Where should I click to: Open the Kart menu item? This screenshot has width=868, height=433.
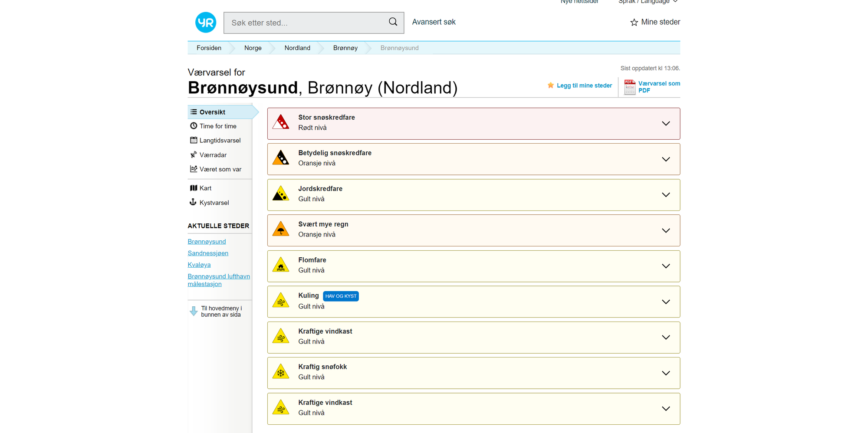(x=205, y=188)
